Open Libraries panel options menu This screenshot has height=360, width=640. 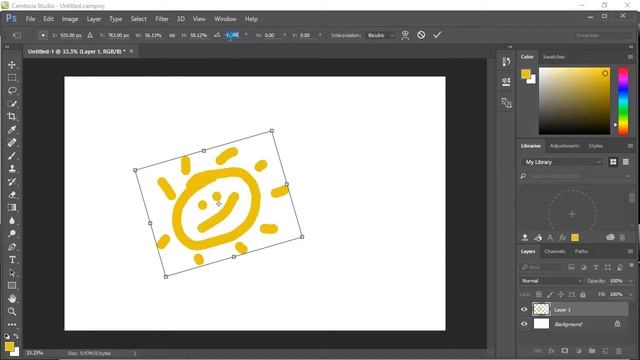(630, 146)
